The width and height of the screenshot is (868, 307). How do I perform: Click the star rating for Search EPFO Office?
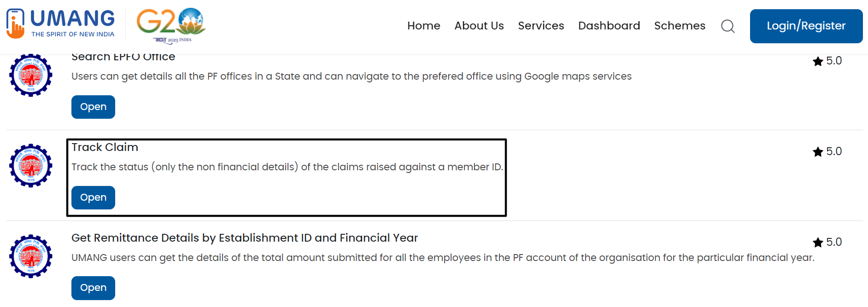(x=827, y=60)
